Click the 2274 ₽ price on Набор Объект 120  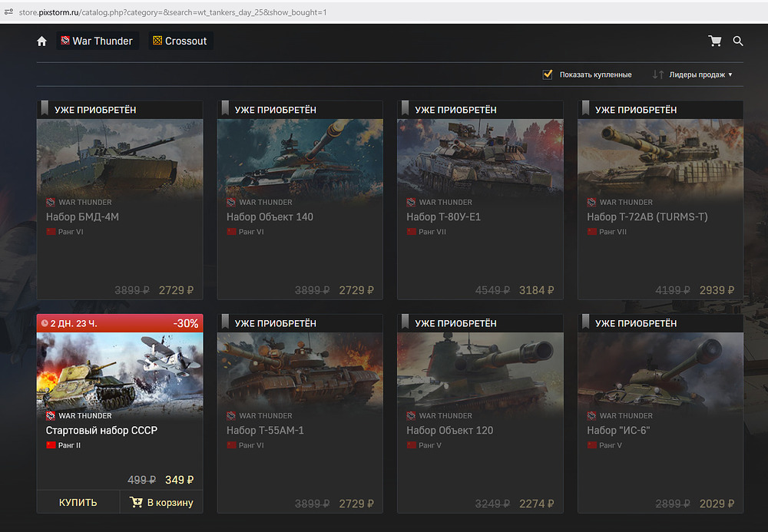(537, 504)
